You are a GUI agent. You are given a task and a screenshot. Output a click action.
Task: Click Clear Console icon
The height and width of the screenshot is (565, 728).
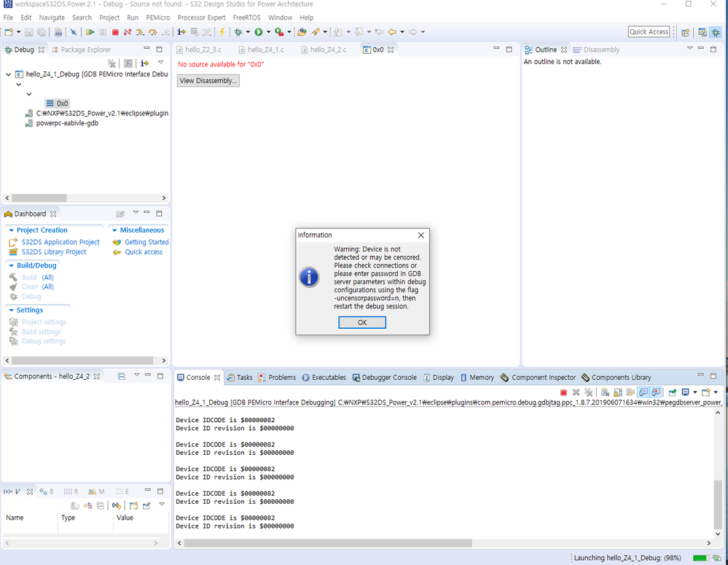[x=605, y=392]
